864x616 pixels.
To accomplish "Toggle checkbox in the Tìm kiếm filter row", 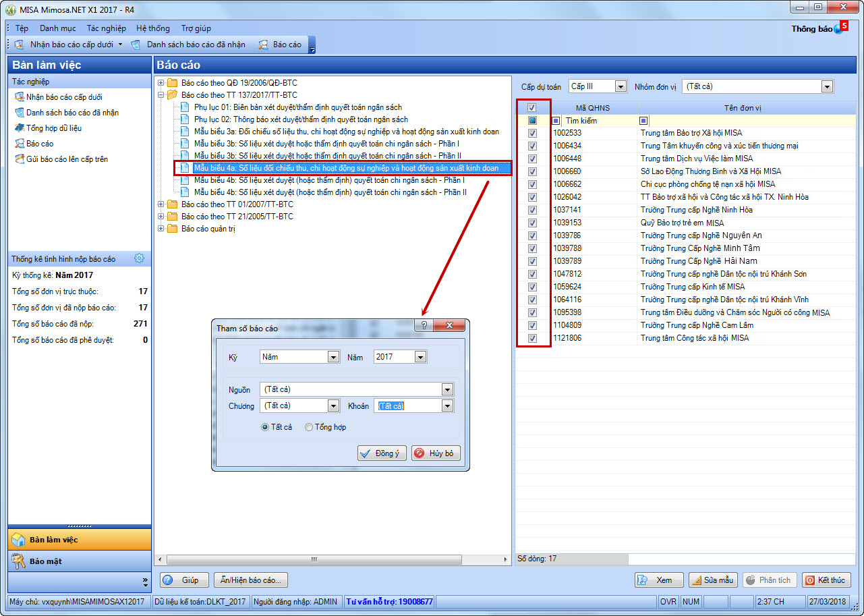I will tap(532, 121).
